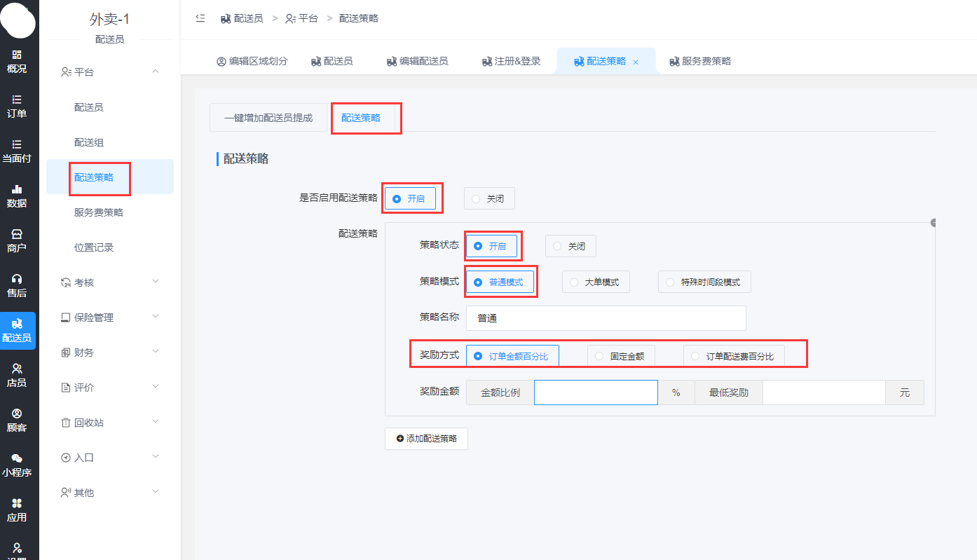Open the 售后 after-sales headset icon
The height and width of the screenshot is (560, 977).
pos(17,279)
